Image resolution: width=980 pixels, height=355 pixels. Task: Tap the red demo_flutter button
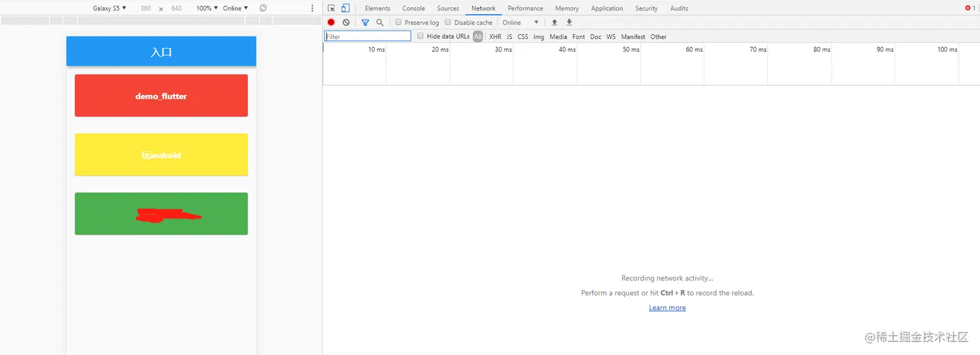(x=161, y=95)
